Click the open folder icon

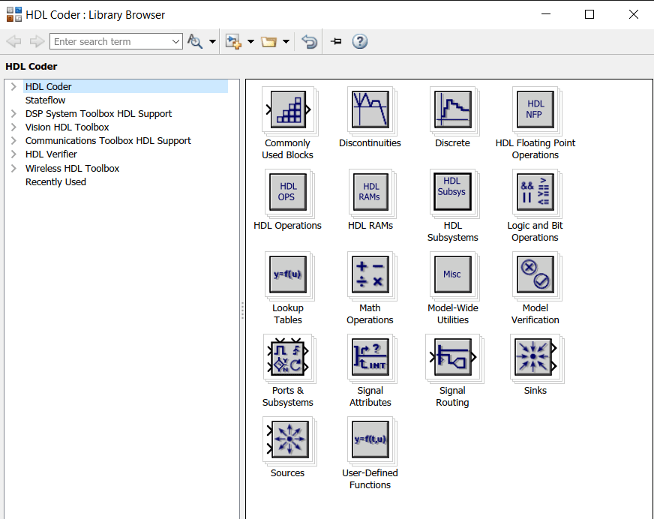pos(269,42)
